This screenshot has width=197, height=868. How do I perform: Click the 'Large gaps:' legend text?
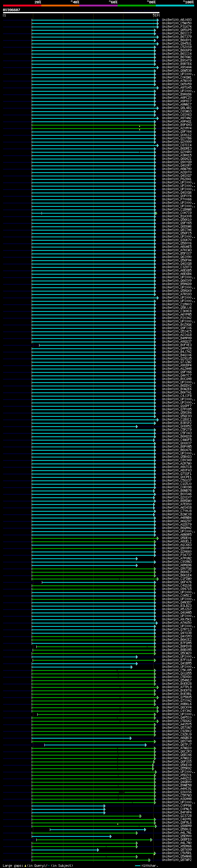point(13,866)
